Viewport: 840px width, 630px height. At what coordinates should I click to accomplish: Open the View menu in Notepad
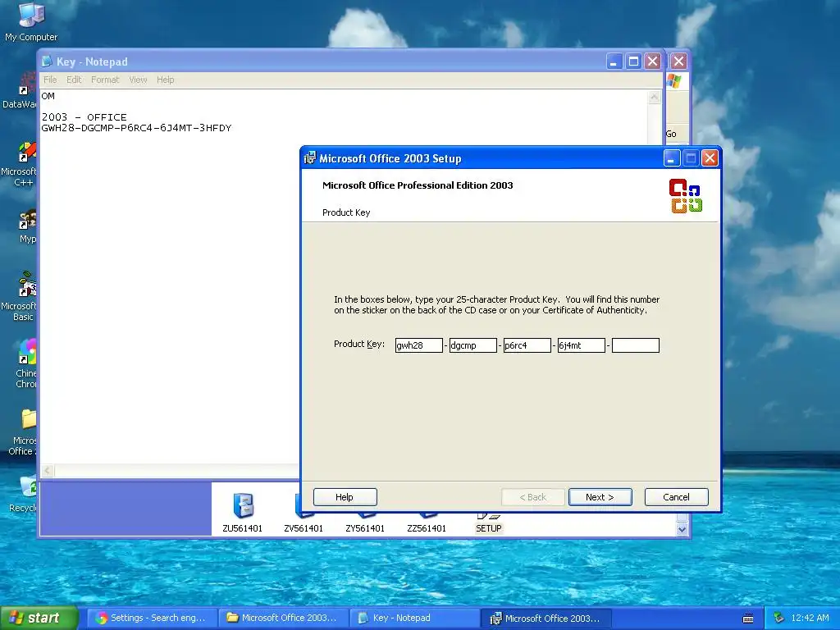[x=138, y=80]
